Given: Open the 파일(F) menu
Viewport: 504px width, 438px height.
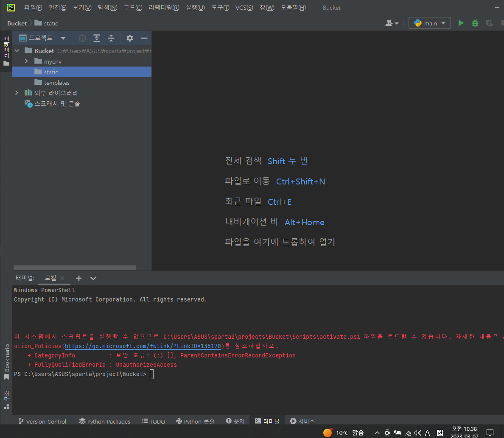Looking at the screenshot, I should click(x=33, y=7).
